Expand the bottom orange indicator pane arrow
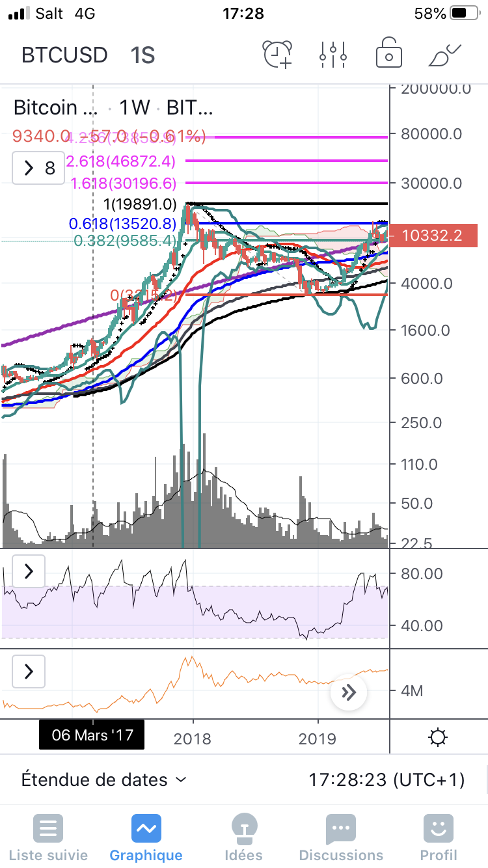Screen dimensions: 488x868 tap(29, 671)
